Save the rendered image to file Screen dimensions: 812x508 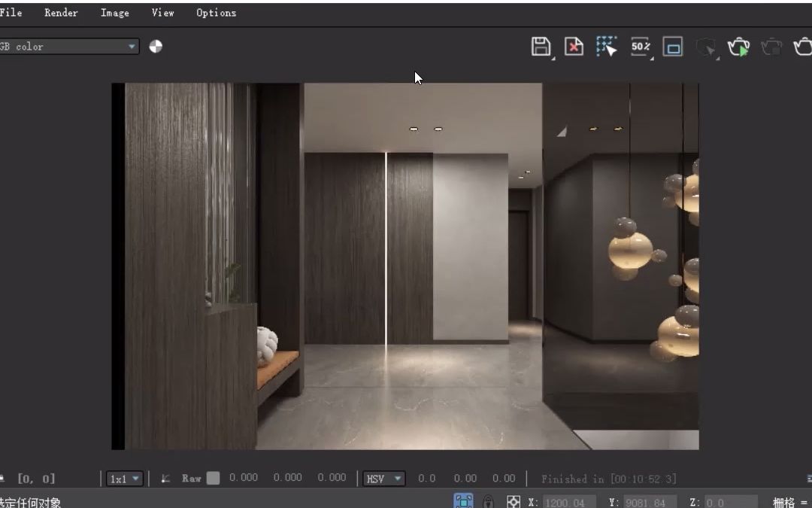click(541, 47)
